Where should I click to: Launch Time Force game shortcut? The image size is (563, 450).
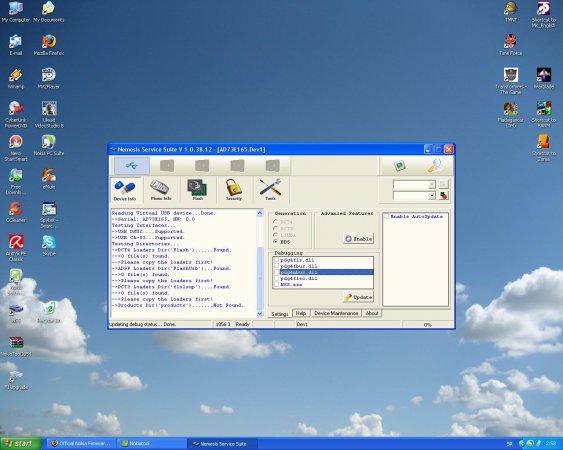511,45
